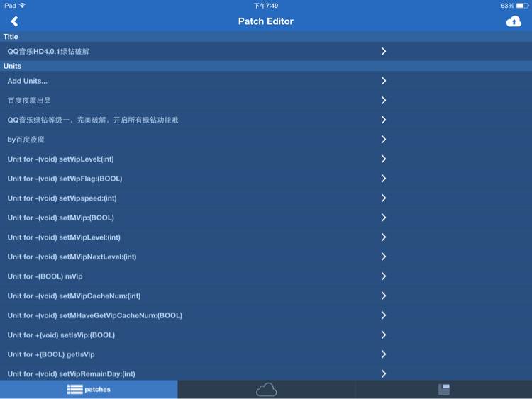532x399 pixels.
Task: Tap chevron on setVipLevel row
Action: pos(383,159)
